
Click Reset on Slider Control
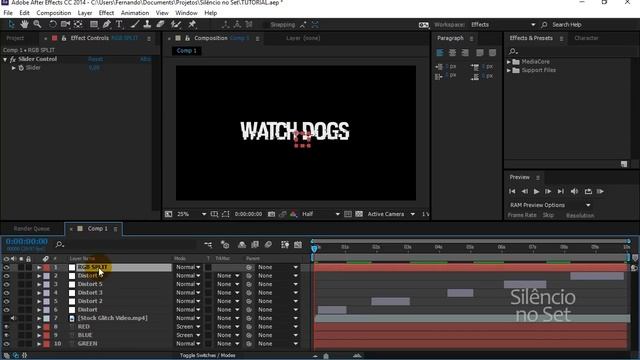(x=96, y=59)
